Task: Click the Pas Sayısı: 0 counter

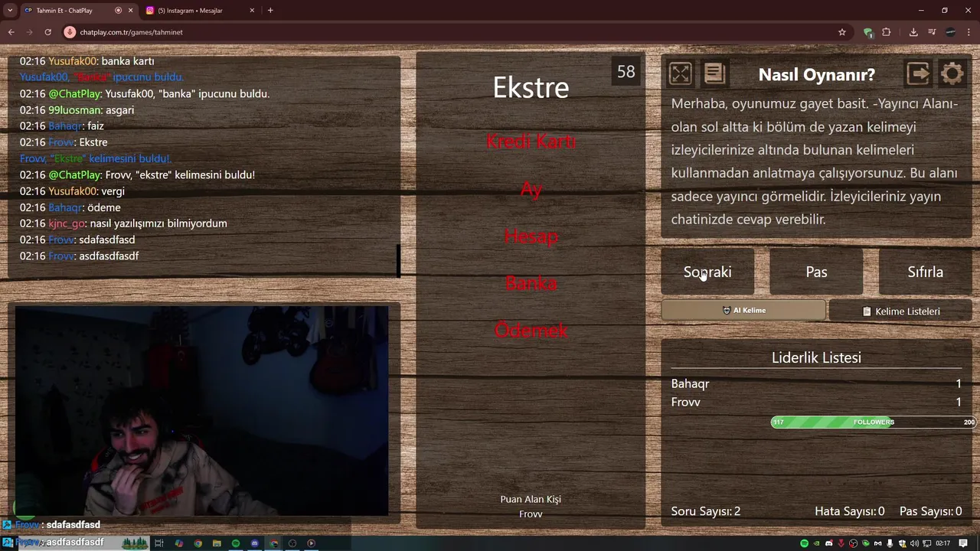Action: 930,511
